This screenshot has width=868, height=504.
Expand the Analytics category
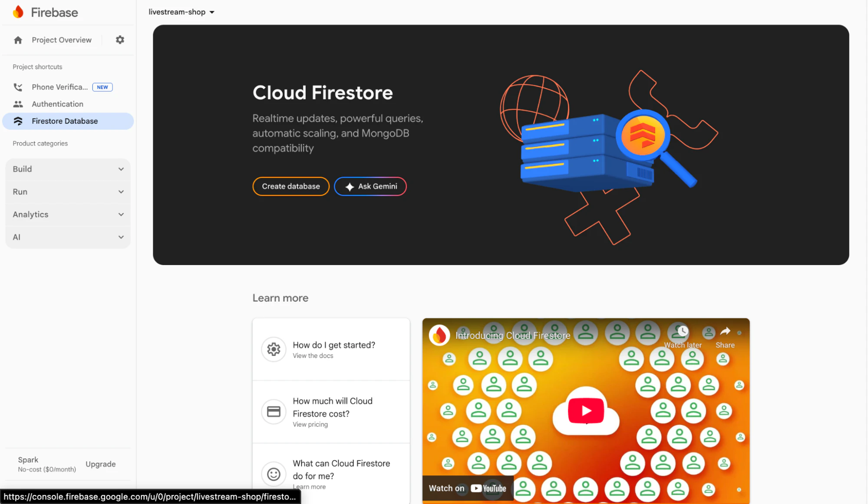pyautogui.click(x=68, y=215)
